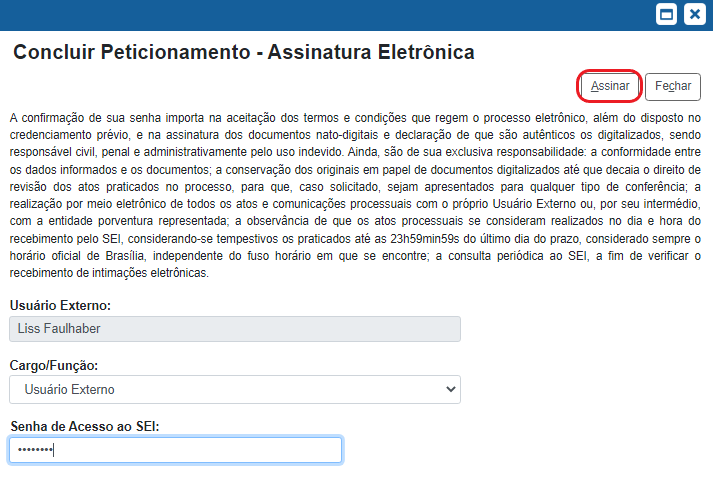
Task: Expand the Cargo/Função dropdown arrow
Action: [x=448, y=389]
